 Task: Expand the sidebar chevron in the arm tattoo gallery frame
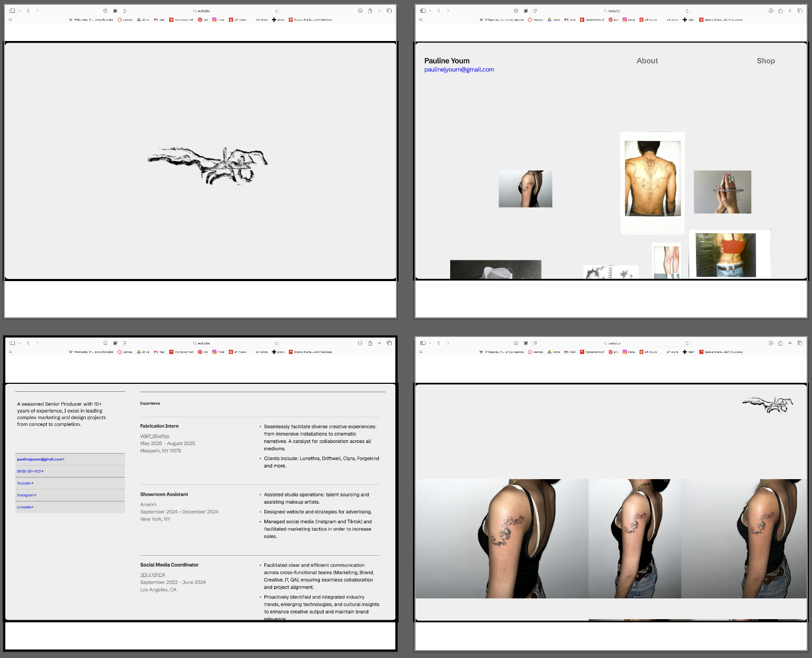(430, 343)
